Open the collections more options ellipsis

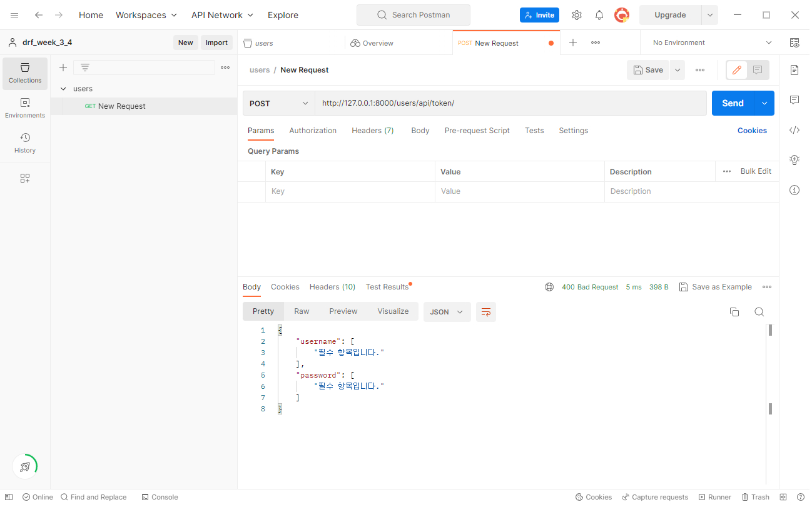click(x=225, y=68)
